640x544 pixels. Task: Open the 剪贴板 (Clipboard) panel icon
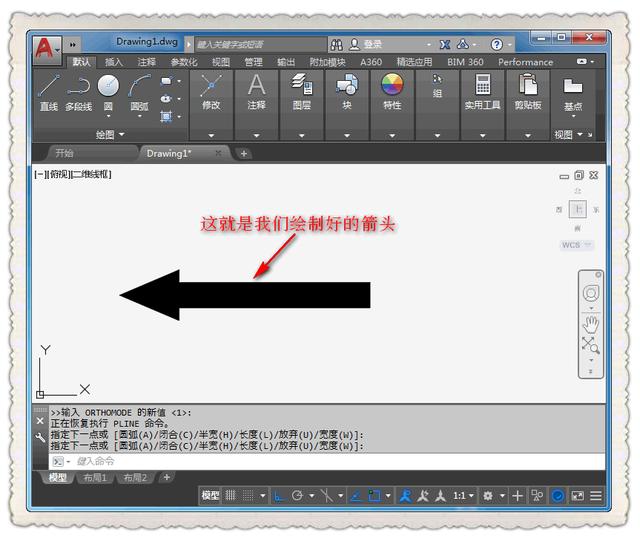pos(528,84)
